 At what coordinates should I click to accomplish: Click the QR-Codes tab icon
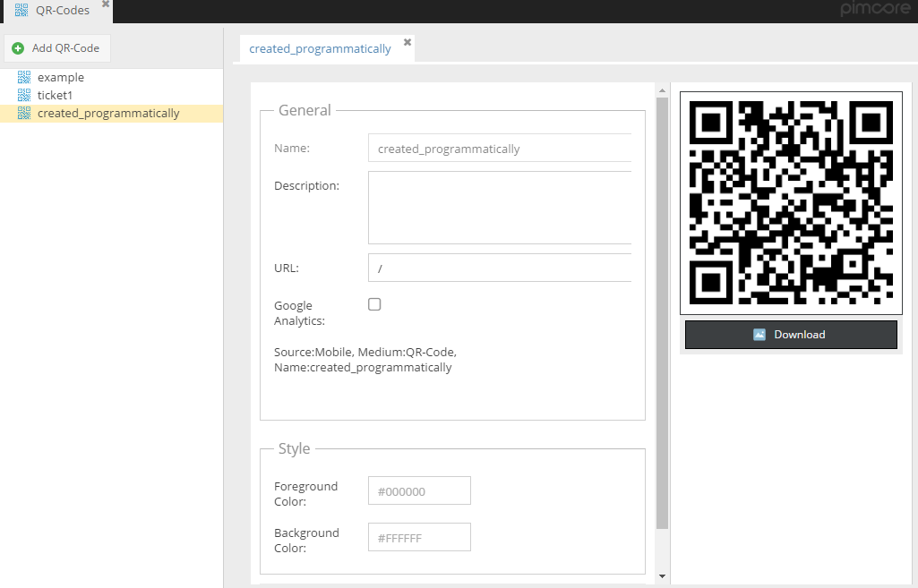[x=21, y=11]
